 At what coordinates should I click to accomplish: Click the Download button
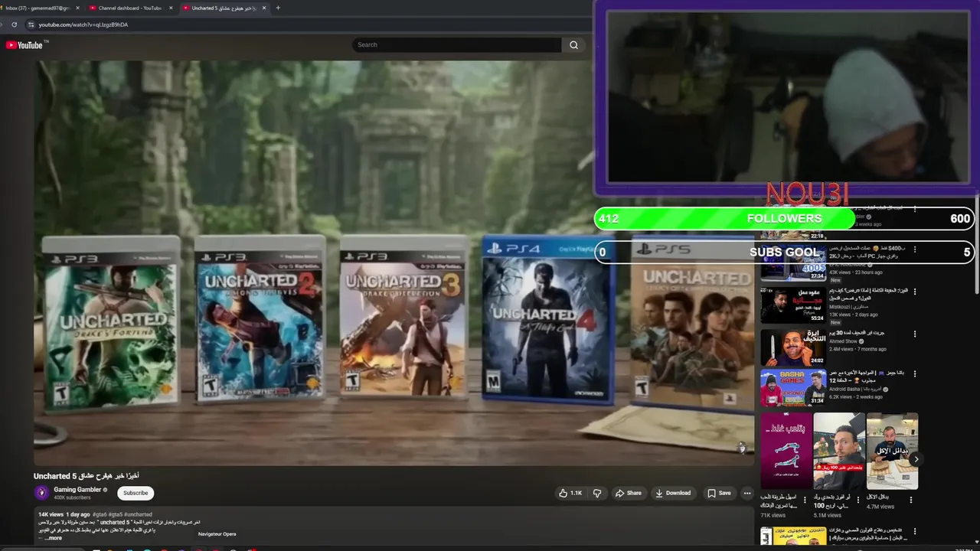(674, 494)
